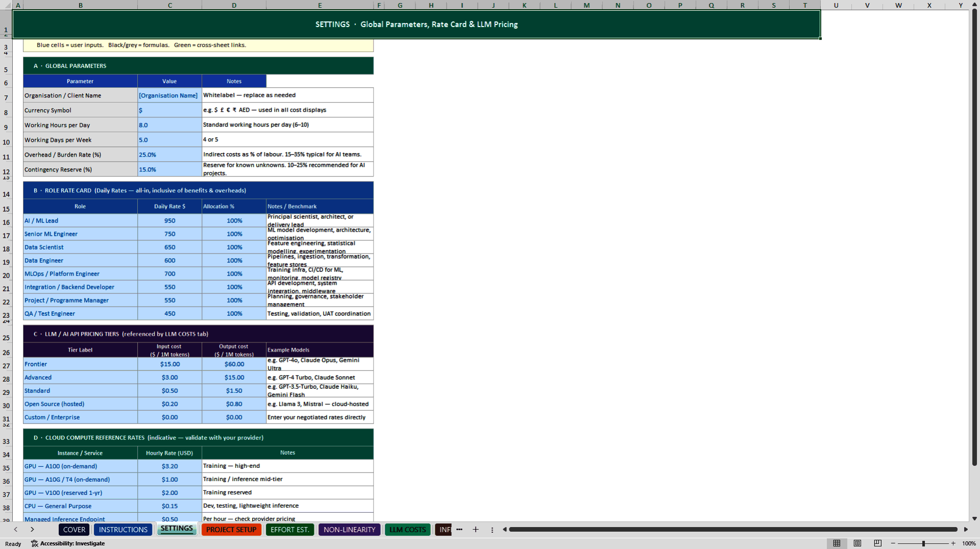
Task: Select CPU — General Purpose cell
Action: coord(80,506)
